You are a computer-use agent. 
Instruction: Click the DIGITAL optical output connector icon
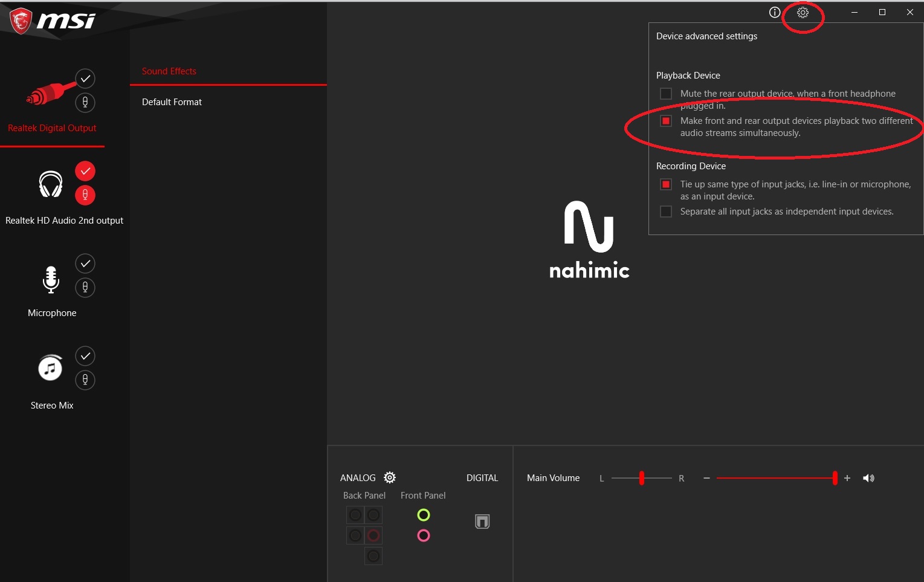point(482,522)
